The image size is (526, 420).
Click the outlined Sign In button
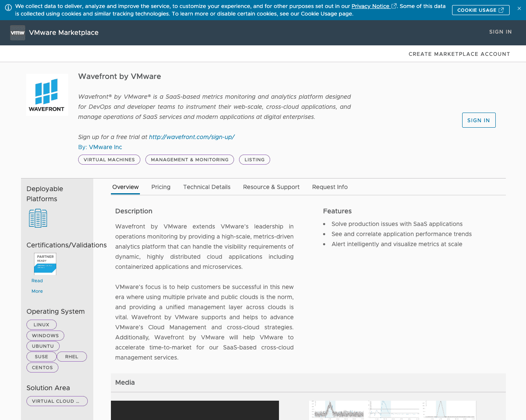coord(479,120)
